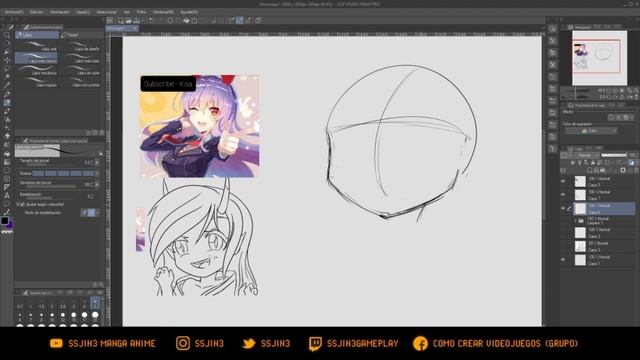
Task: Show the hidden Capa 3 layer
Action: (x=563, y=246)
